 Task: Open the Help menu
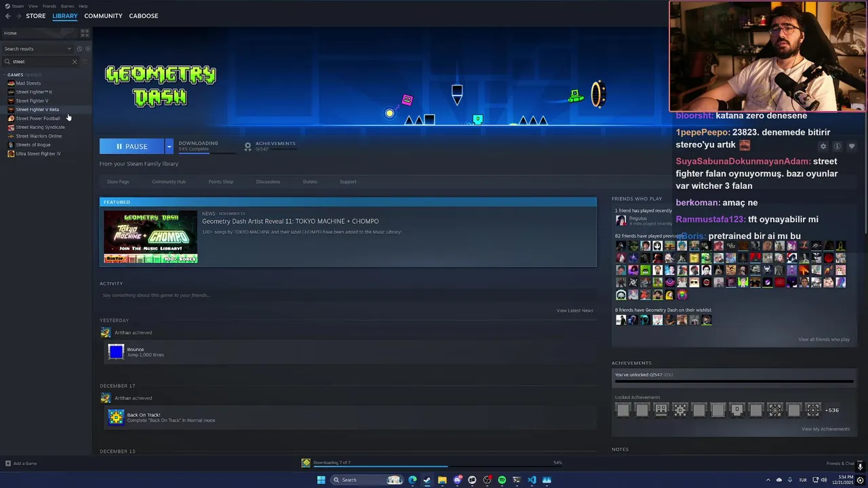[x=83, y=6]
